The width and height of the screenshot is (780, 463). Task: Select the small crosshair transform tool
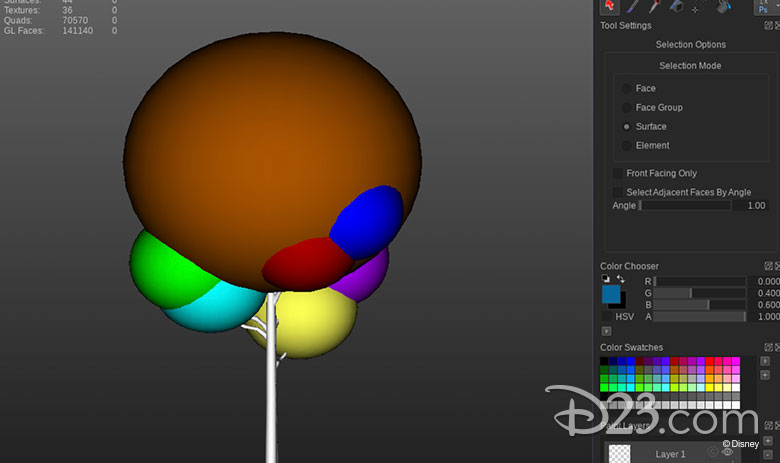click(695, 9)
